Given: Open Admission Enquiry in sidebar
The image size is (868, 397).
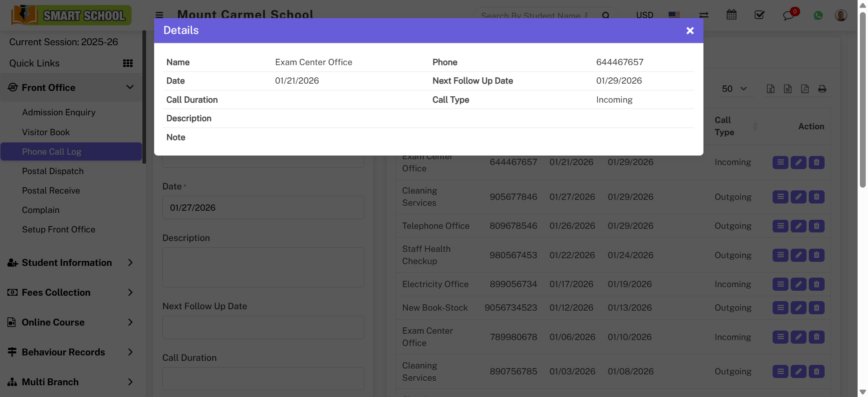Looking at the screenshot, I should (59, 113).
